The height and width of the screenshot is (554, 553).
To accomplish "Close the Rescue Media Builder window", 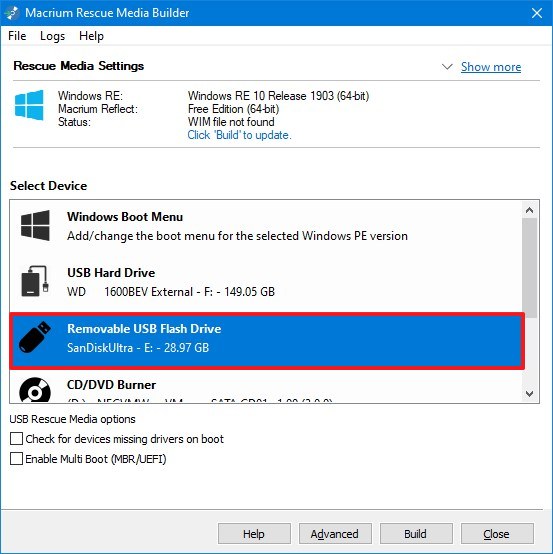I will click(x=537, y=13).
